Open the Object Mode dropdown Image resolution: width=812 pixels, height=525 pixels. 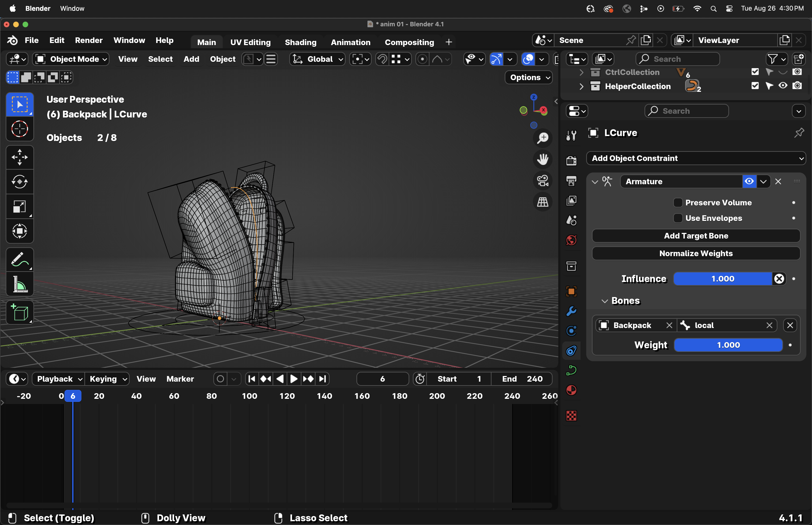coord(71,59)
